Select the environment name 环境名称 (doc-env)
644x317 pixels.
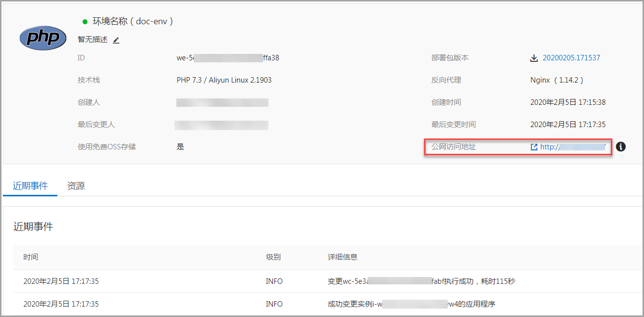133,21
